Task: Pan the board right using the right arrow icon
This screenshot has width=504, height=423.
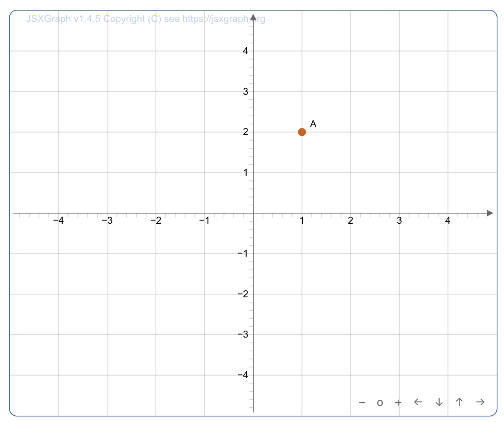Action: 480,402
